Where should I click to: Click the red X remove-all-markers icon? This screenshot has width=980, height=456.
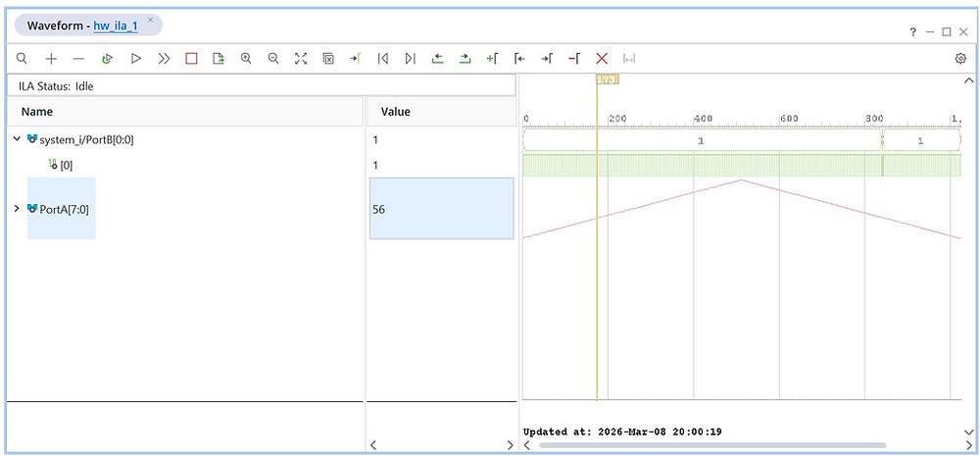coord(602,58)
